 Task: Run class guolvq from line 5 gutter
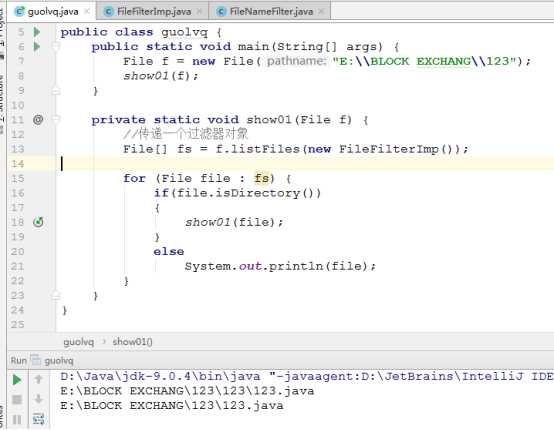pos(37,32)
